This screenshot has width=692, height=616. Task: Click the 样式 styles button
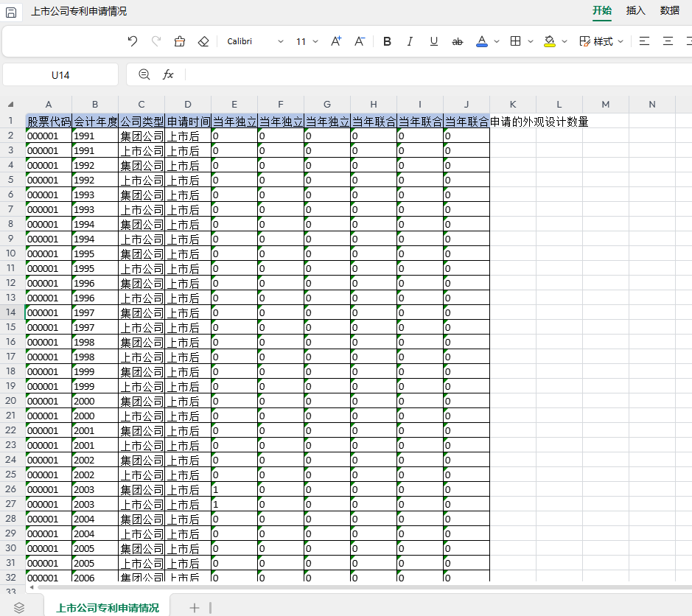pyautogui.click(x=601, y=41)
